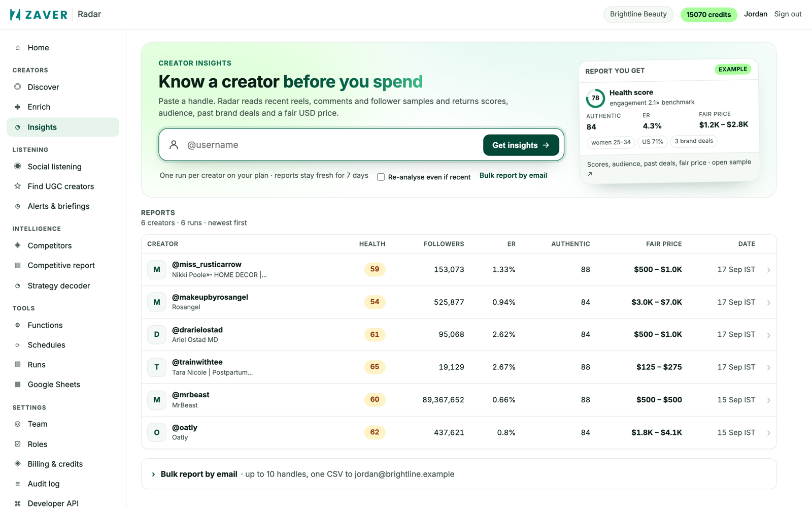Click the Brightline Beauty workspace pill
The height and width of the screenshot is (508, 812).
tap(638, 14)
